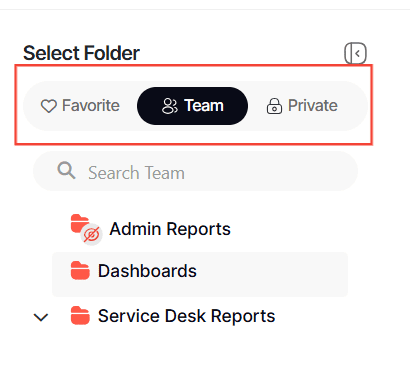Click the padlock icon in Private tab
410x380 pixels.
coord(274,106)
